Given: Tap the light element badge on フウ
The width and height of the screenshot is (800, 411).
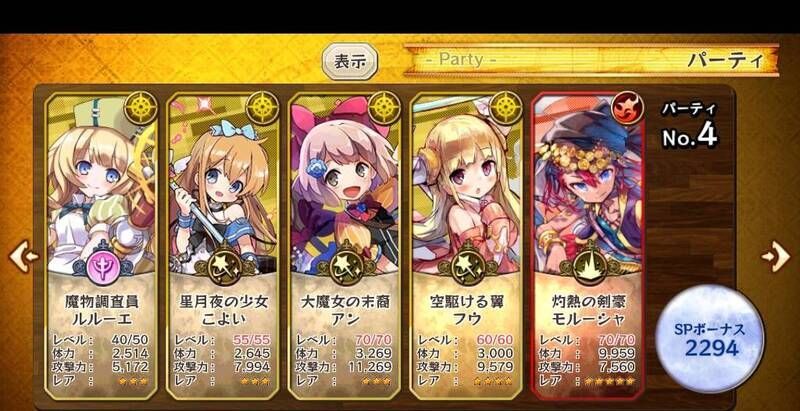Looking at the screenshot, I should 506,108.
